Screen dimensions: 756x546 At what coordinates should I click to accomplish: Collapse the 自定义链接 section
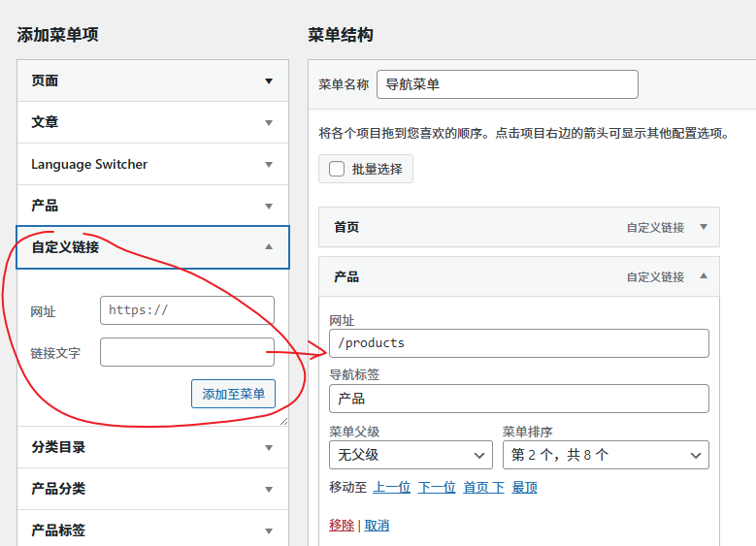tap(269, 247)
